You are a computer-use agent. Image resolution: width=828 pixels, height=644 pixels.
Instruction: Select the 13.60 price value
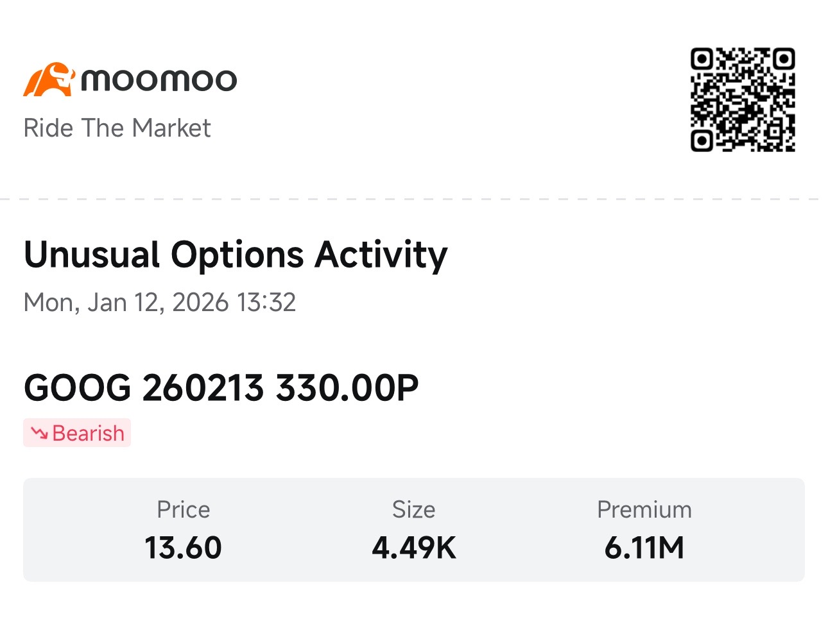coord(184,548)
